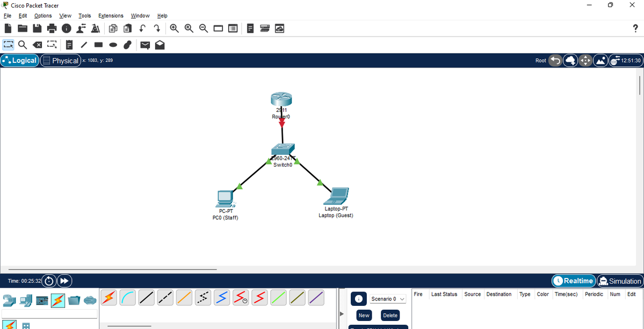Click the Fast Forward Time control
Image resolution: width=644 pixels, height=329 pixels.
[x=64, y=281]
